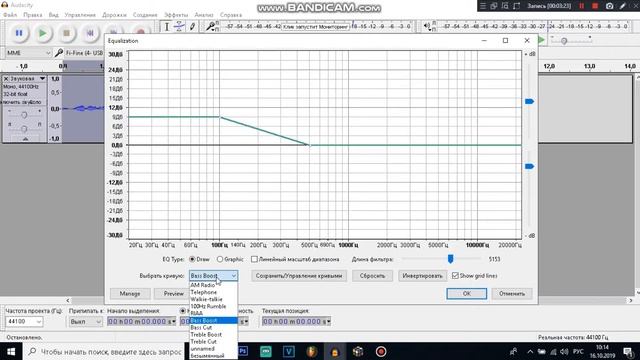This screenshot has width=640, height=360.
Task: Close the audio track with its X
Action: tap(6, 78)
